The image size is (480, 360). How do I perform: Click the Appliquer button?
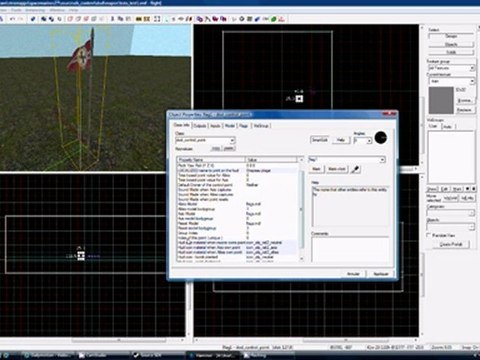[x=380, y=274]
